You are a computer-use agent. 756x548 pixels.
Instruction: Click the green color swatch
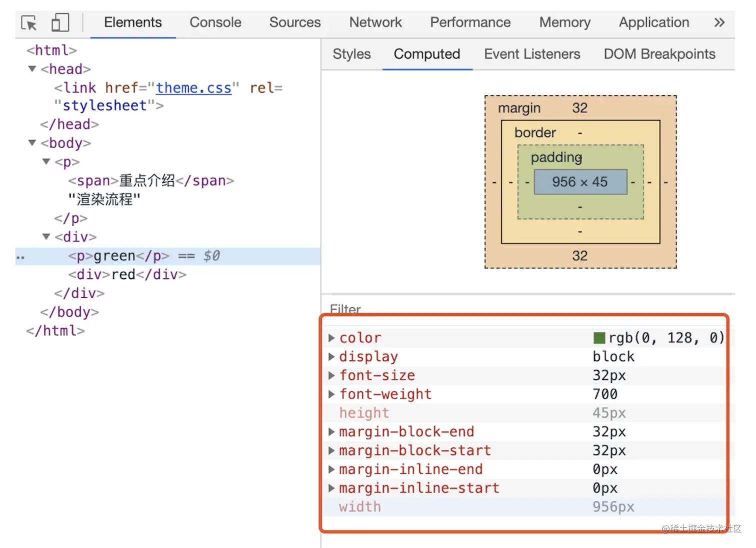[x=599, y=337]
